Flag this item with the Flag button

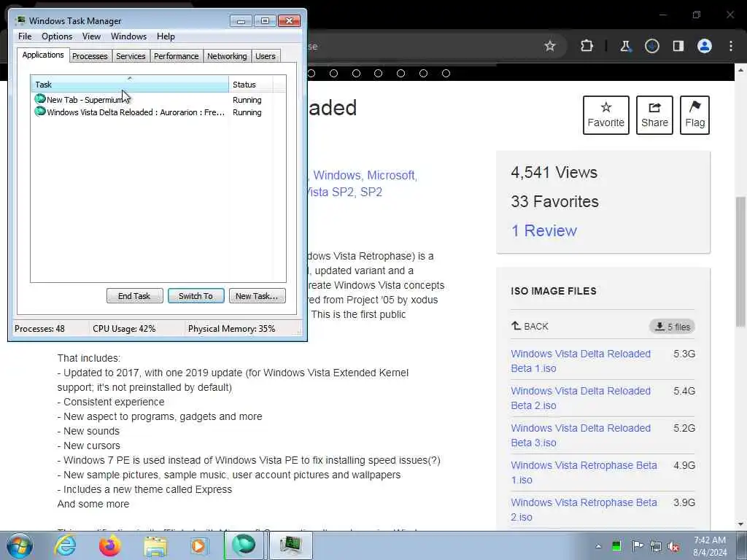click(x=694, y=115)
